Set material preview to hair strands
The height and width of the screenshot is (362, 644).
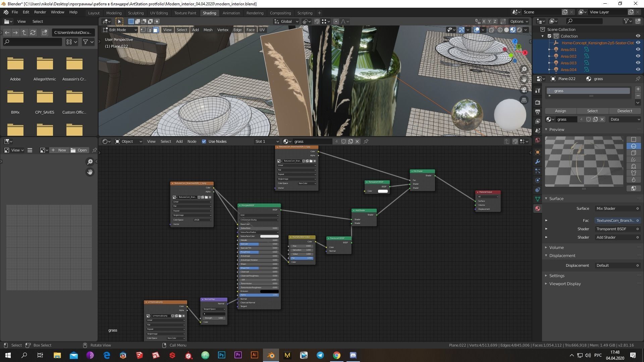point(634,160)
